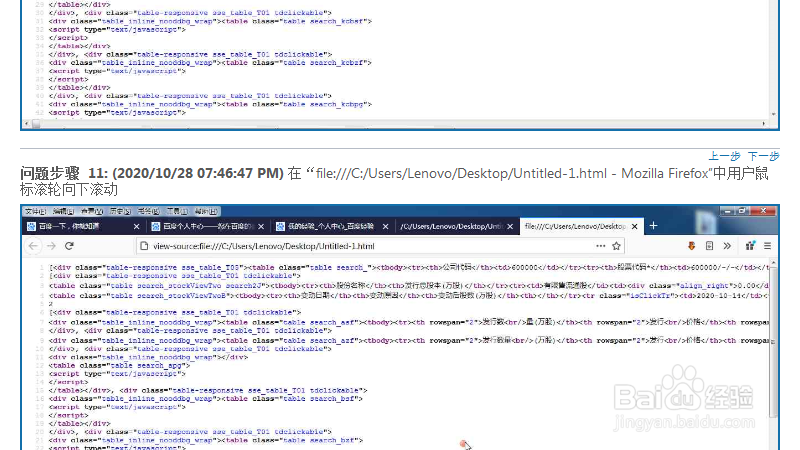Close the 百度一下 tab
The height and width of the screenshot is (450, 800).
pyautogui.click(x=136, y=227)
